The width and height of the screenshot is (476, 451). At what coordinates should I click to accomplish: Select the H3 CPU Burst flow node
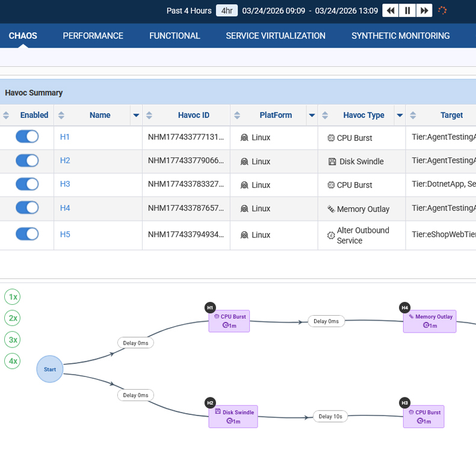(x=424, y=417)
